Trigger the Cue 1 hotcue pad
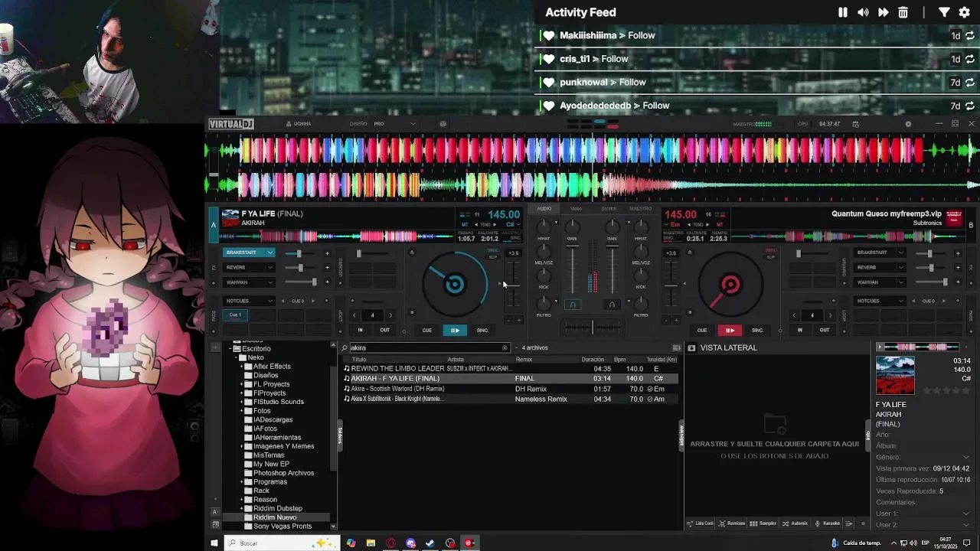The height and width of the screenshot is (551, 980). coord(236,315)
